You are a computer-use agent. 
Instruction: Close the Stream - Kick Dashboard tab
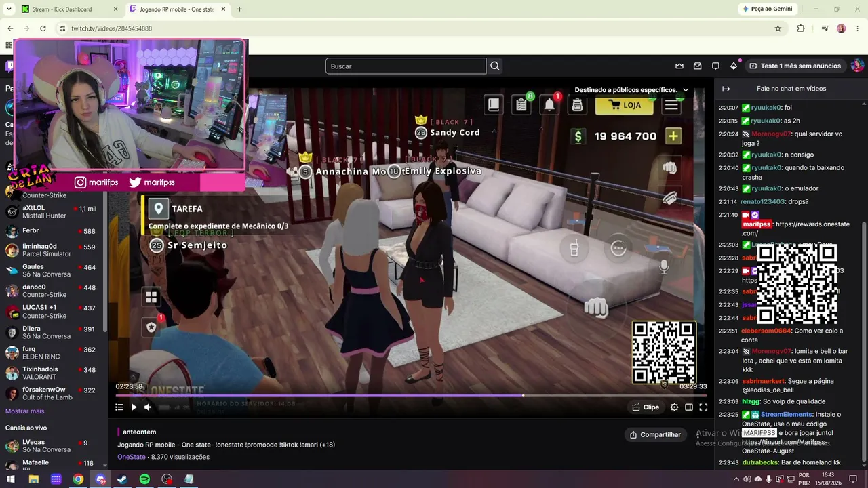point(115,9)
